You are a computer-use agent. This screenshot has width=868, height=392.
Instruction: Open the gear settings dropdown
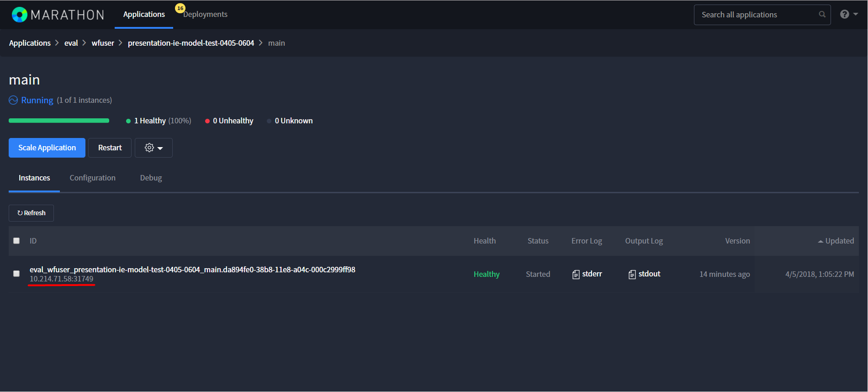pyautogui.click(x=153, y=148)
